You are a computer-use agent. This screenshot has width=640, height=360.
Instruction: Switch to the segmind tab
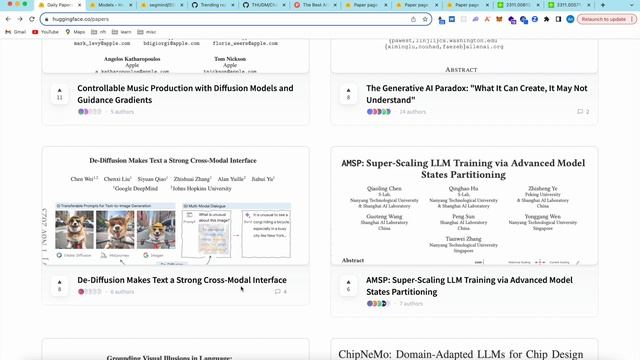pos(162,5)
